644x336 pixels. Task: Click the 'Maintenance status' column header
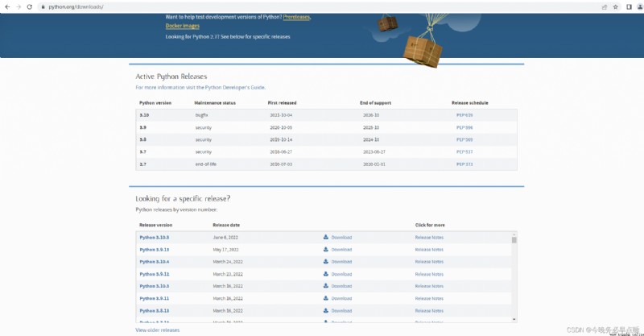(215, 103)
